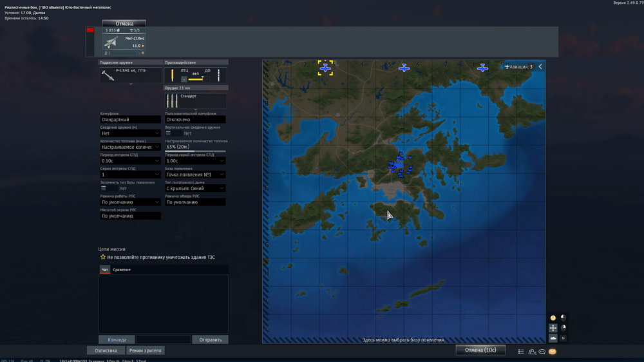Click the ship icon below the map

coord(553,338)
